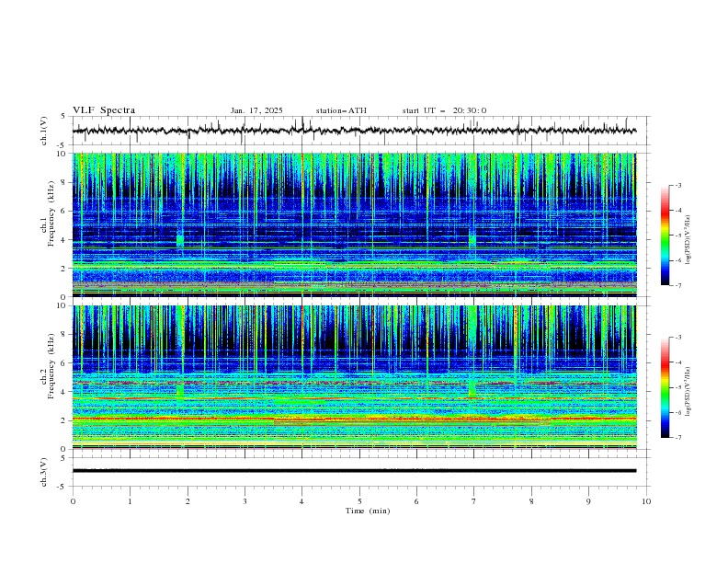Viewport: 728px width, 563px height.
Task: Click the "-7" label on ch.1 colorbar
Action: click(678, 285)
